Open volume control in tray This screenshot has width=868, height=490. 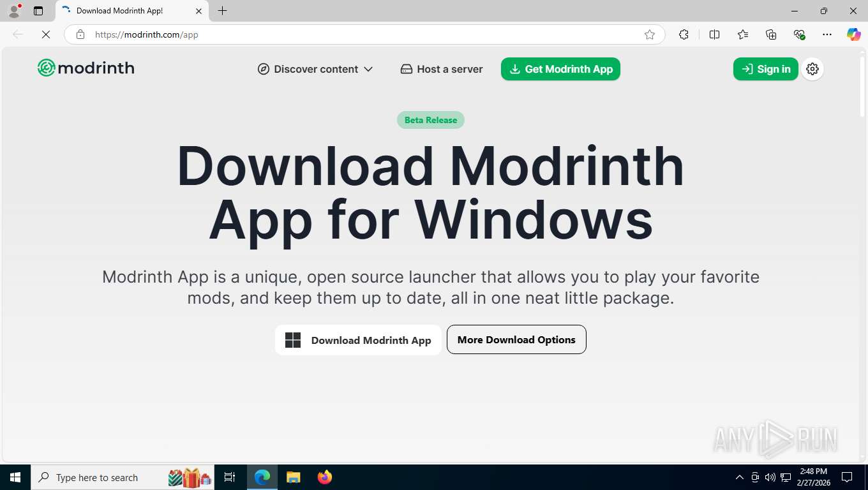(770, 477)
